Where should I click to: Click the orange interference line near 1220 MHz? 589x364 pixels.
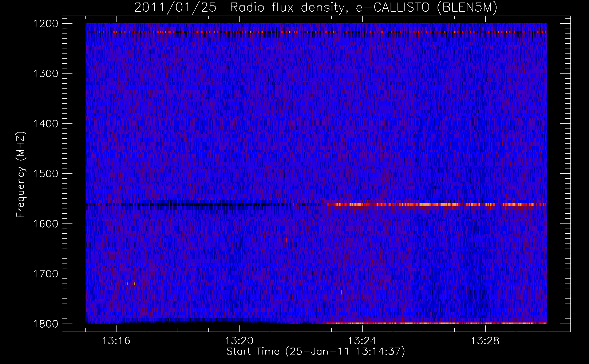pos(316,32)
